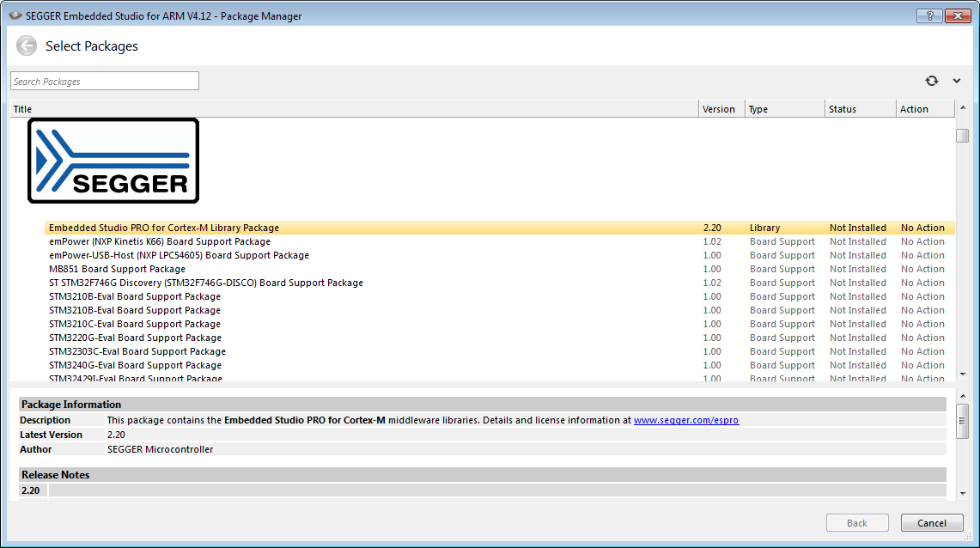Image resolution: width=980 pixels, height=548 pixels.
Task: Click the Back button
Action: (857, 523)
